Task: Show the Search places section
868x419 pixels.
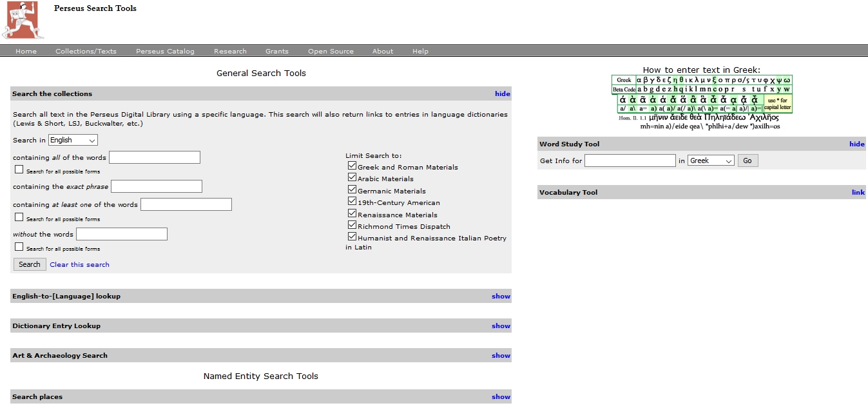Action: pos(501,397)
